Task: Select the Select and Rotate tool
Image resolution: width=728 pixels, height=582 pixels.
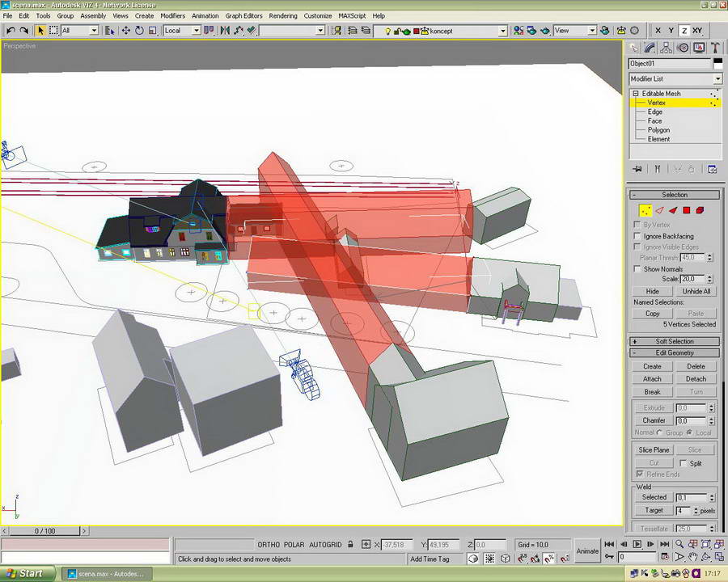Action: pyautogui.click(x=139, y=31)
